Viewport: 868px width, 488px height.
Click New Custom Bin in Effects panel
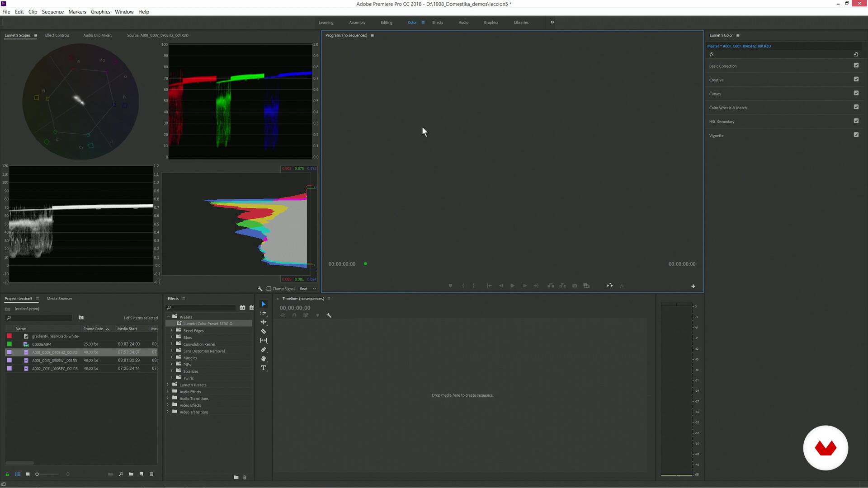click(236, 477)
